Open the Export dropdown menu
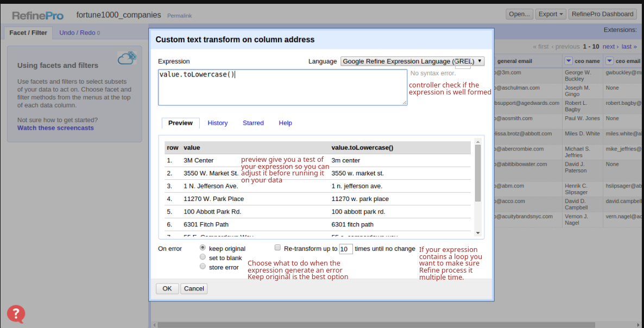This screenshot has height=328, width=644. 551,14
